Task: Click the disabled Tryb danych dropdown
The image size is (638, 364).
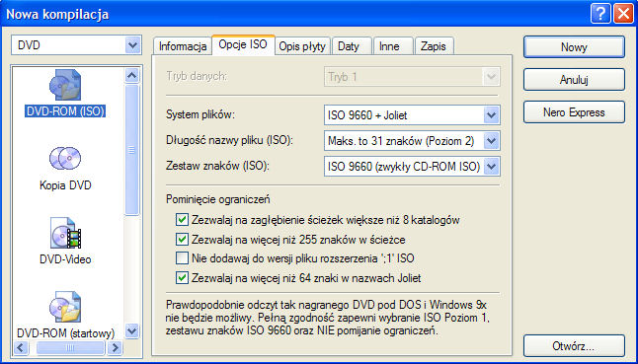Action: (412, 77)
